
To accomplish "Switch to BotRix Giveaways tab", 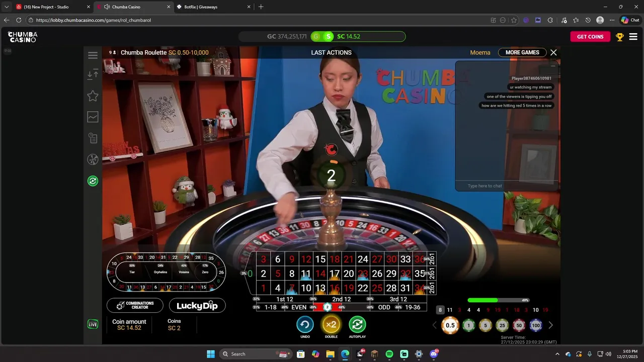I will [x=213, y=7].
